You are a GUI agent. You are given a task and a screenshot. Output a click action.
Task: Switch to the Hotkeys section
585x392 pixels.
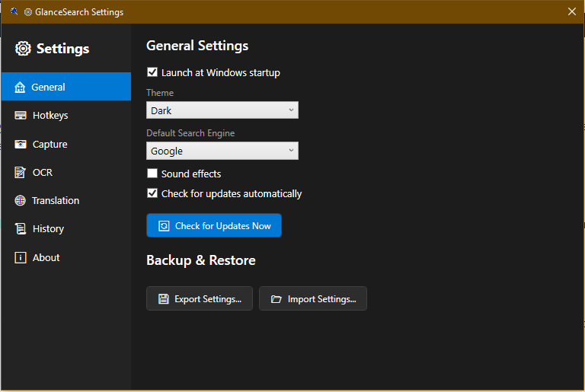[66, 115]
